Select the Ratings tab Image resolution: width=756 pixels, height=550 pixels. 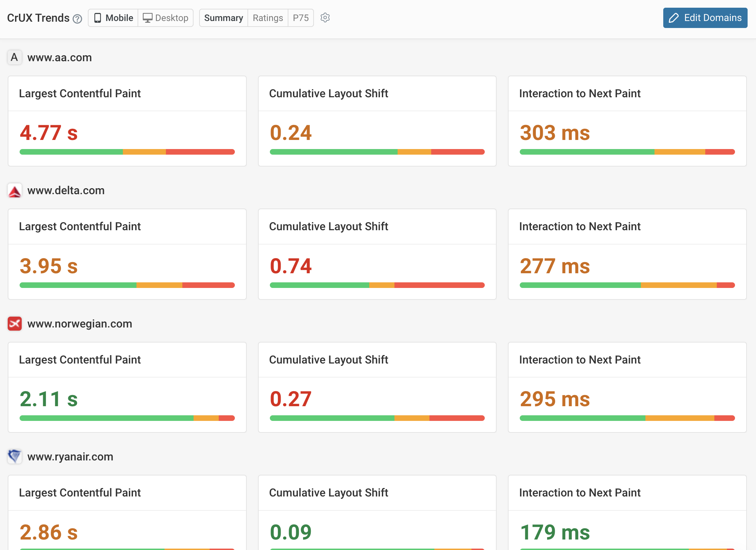pos(268,18)
